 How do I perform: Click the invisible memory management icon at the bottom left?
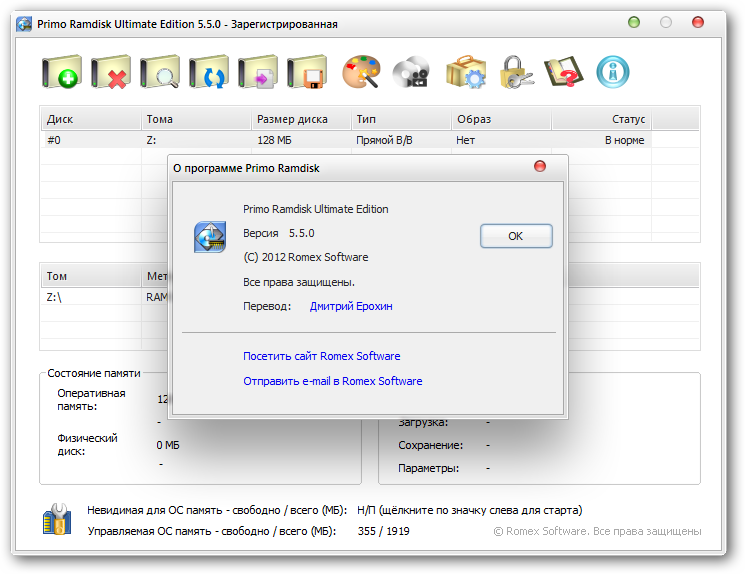coord(57,519)
